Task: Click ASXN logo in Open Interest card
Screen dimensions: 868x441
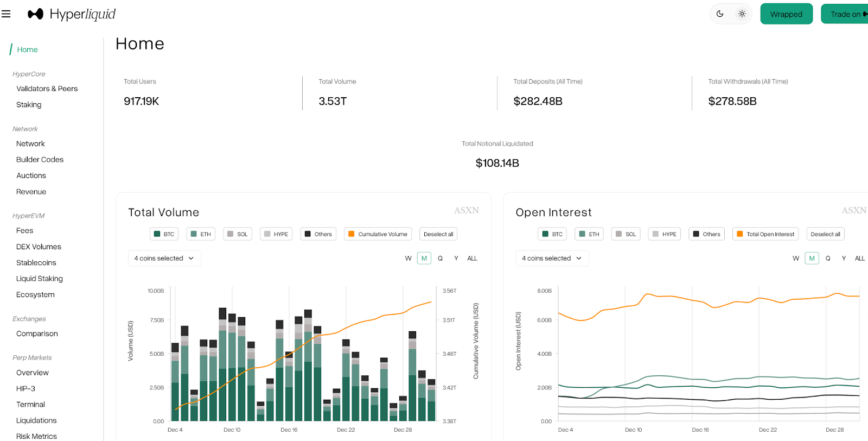Action: tap(853, 211)
